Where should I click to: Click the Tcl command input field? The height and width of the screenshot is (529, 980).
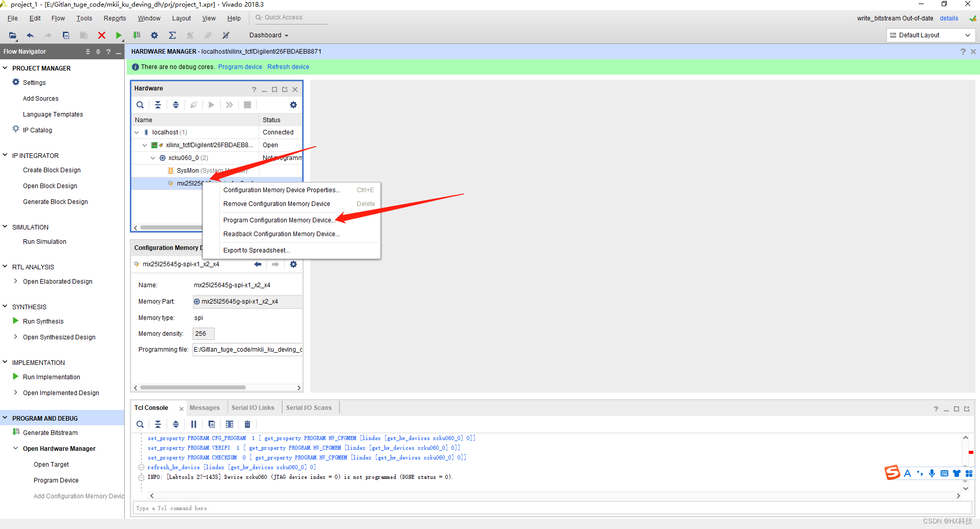click(552, 508)
